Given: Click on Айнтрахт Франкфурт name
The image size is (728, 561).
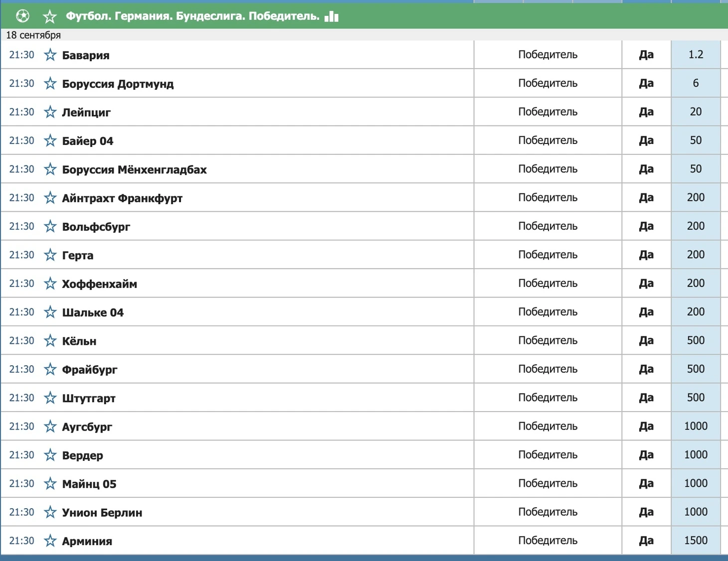Looking at the screenshot, I should click(122, 198).
